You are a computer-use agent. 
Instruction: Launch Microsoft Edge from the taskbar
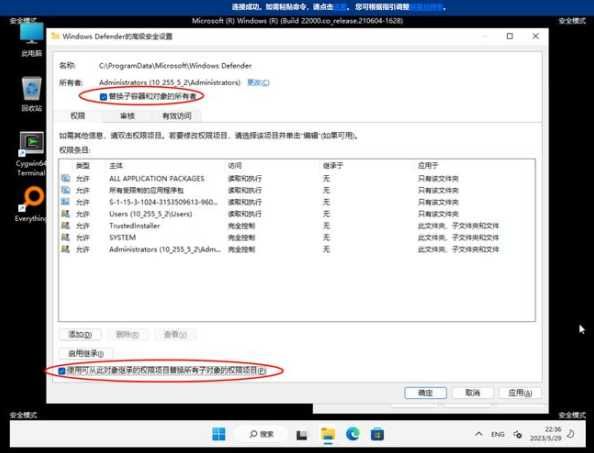point(353,434)
